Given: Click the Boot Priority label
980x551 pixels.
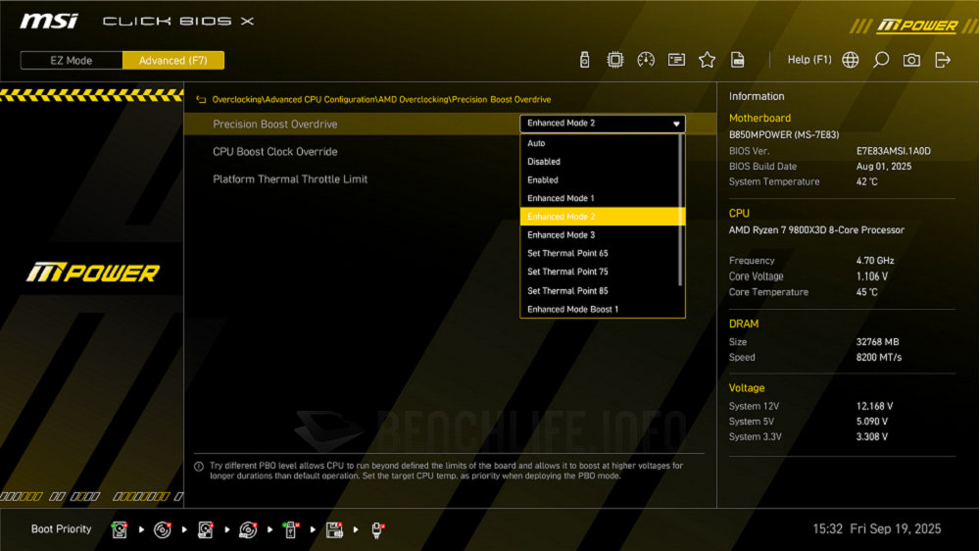Looking at the screenshot, I should (61, 529).
